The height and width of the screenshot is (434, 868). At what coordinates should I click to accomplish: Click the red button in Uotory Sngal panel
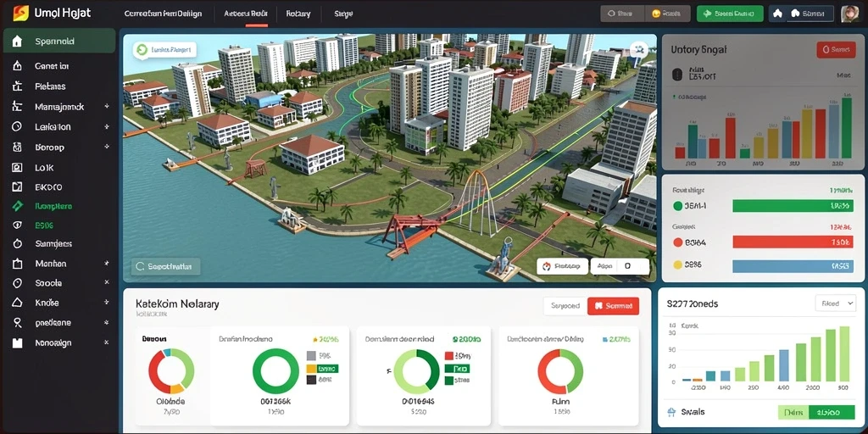[x=836, y=50]
